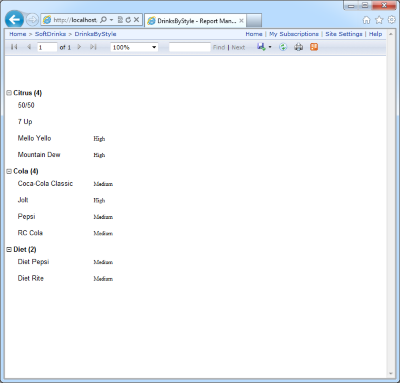Image resolution: width=400 pixels, height=383 pixels.
Task: Export to data feed orange icon
Action: pyautogui.click(x=314, y=47)
